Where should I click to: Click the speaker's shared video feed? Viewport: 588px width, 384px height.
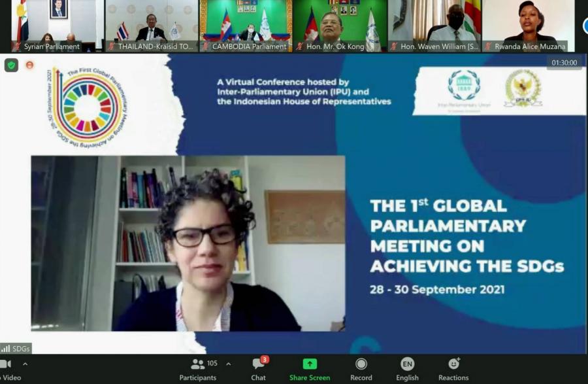[188, 243]
